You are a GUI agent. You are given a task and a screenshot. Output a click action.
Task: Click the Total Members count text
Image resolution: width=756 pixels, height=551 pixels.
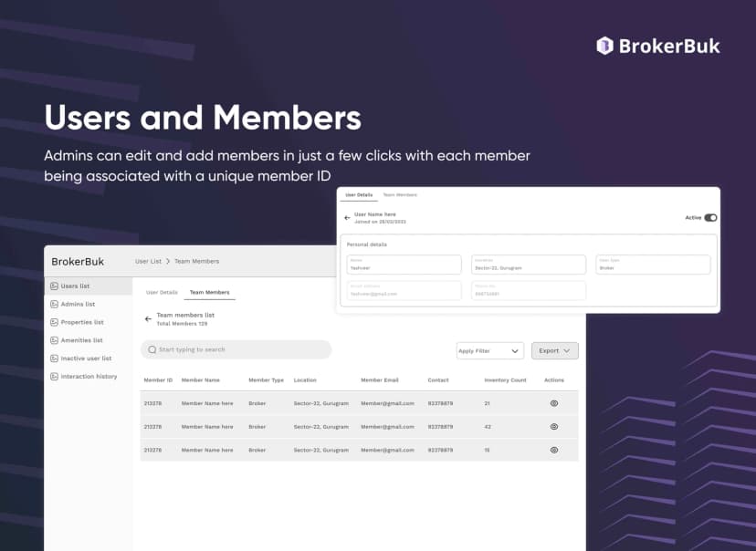tap(183, 324)
